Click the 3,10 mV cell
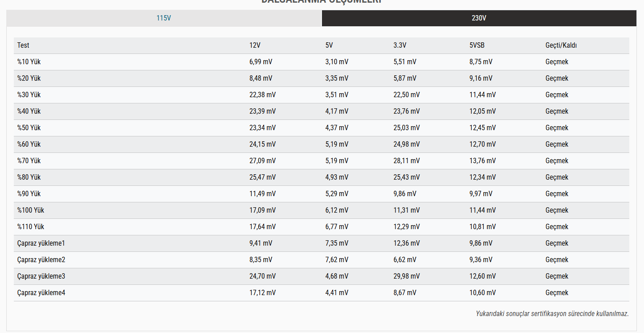The image size is (644, 333). coord(337,62)
